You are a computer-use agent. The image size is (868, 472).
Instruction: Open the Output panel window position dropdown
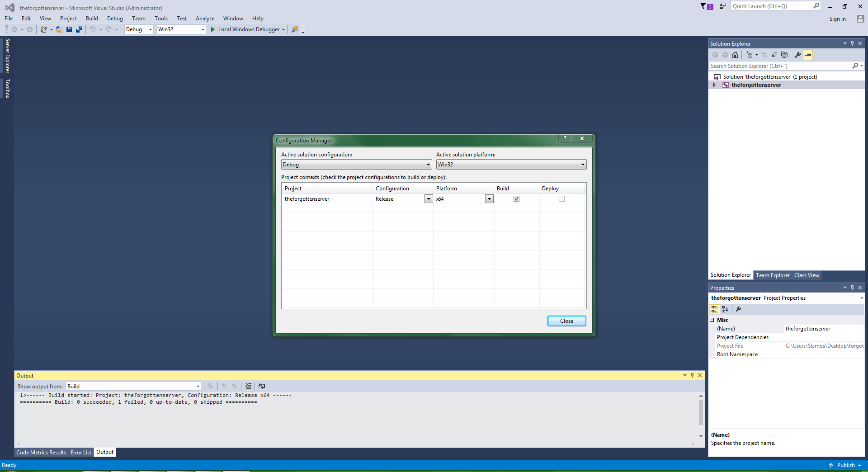(684, 375)
